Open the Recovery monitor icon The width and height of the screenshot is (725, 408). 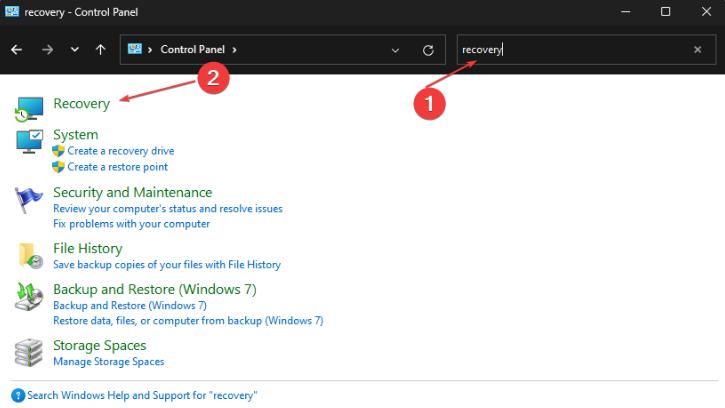pos(29,109)
